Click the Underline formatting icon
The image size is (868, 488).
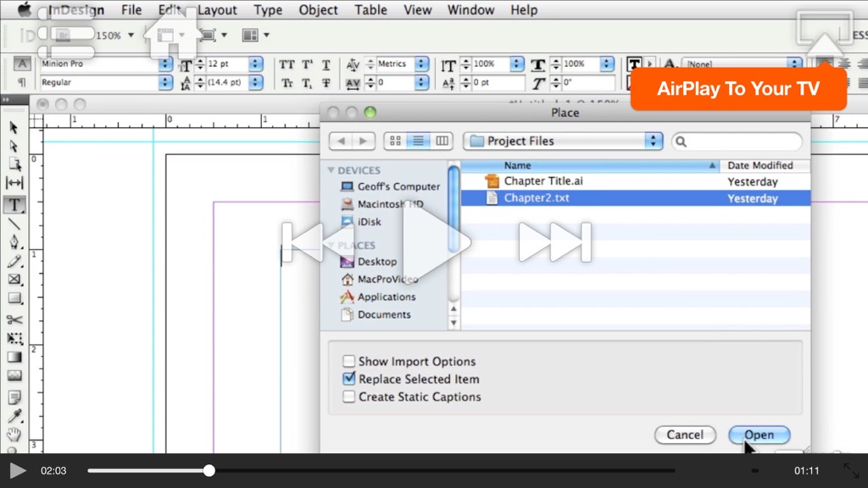(x=326, y=64)
